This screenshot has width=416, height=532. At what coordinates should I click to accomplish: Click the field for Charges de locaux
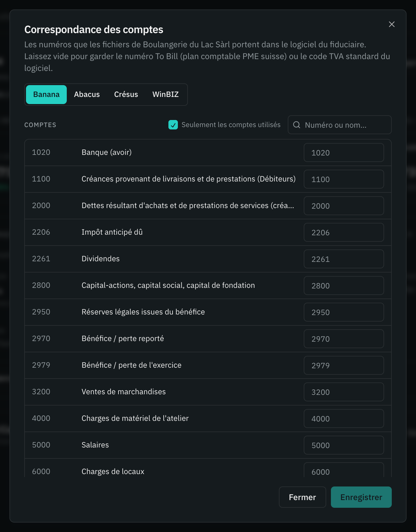pos(344,470)
